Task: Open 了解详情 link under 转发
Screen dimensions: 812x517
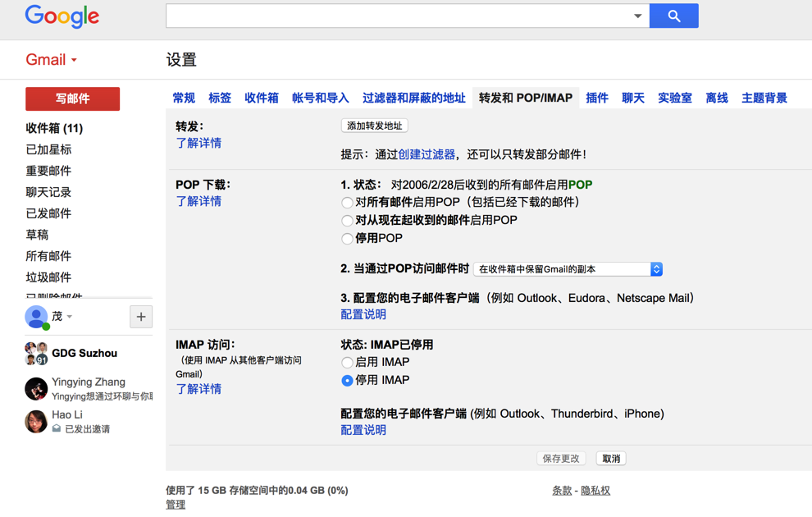Action: click(198, 143)
